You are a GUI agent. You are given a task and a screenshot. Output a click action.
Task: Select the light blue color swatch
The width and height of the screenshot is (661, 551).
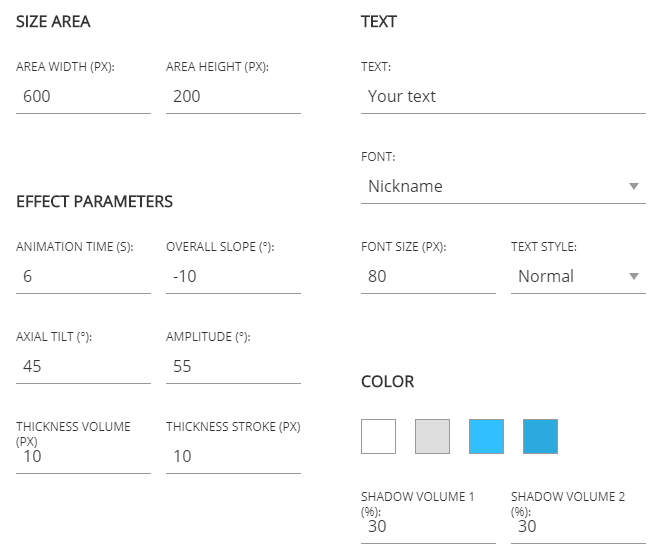click(486, 437)
